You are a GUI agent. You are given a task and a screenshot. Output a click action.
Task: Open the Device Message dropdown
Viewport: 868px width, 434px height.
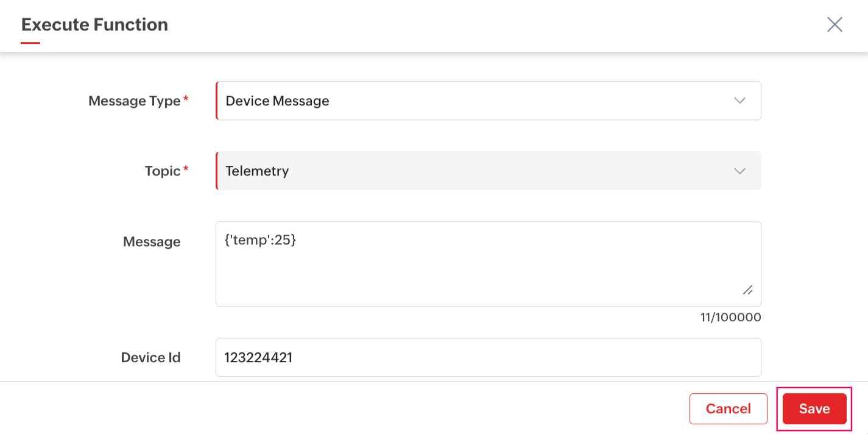487,101
